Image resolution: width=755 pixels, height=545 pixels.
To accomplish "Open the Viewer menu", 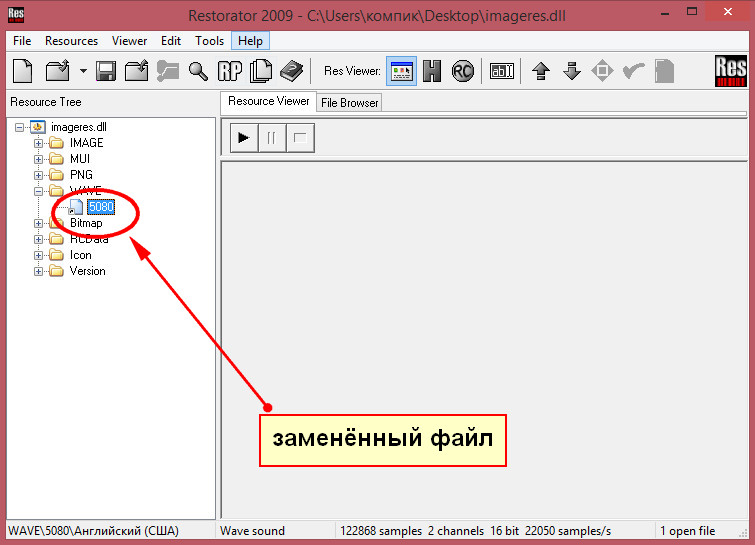I will 129,41.
